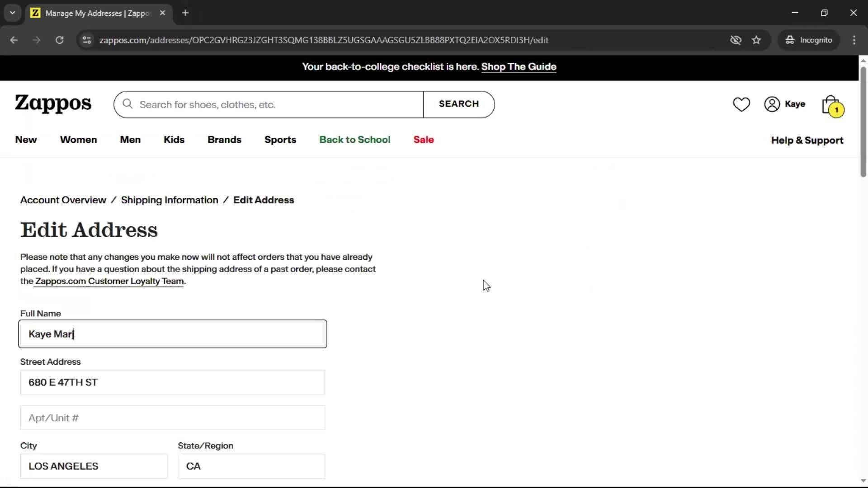The width and height of the screenshot is (868, 488).
Task: Open the Sale section
Action: pyautogui.click(x=424, y=140)
